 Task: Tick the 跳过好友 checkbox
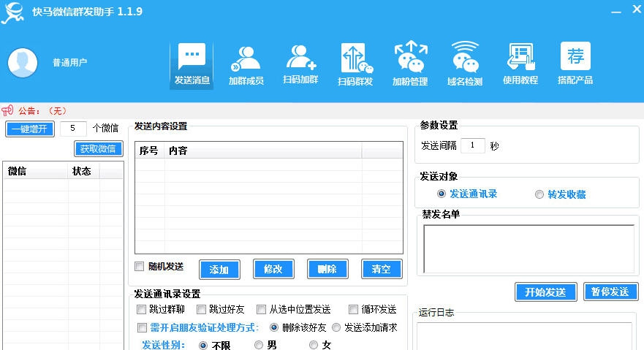coord(201,309)
